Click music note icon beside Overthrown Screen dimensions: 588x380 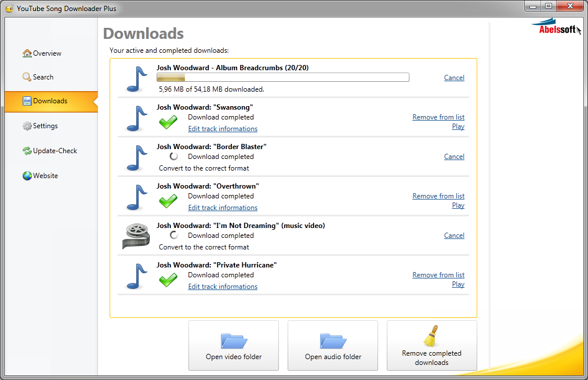click(137, 197)
